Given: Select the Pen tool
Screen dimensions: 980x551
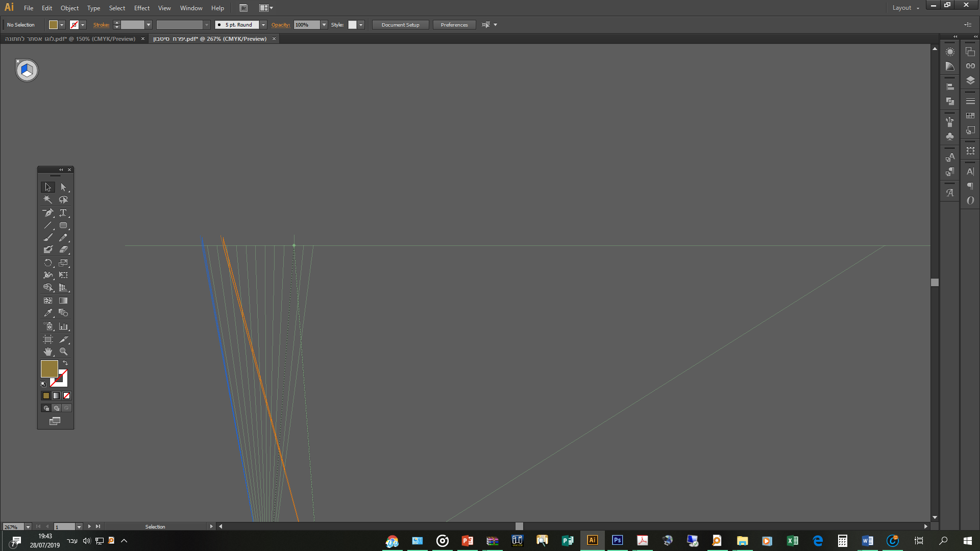Looking at the screenshot, I should [x=48, y=213].
